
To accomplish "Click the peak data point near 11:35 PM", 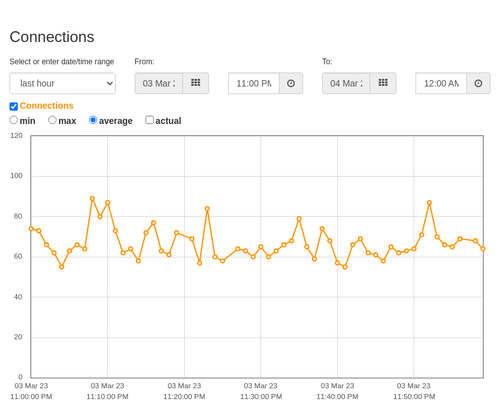I will tap(299, 219).
